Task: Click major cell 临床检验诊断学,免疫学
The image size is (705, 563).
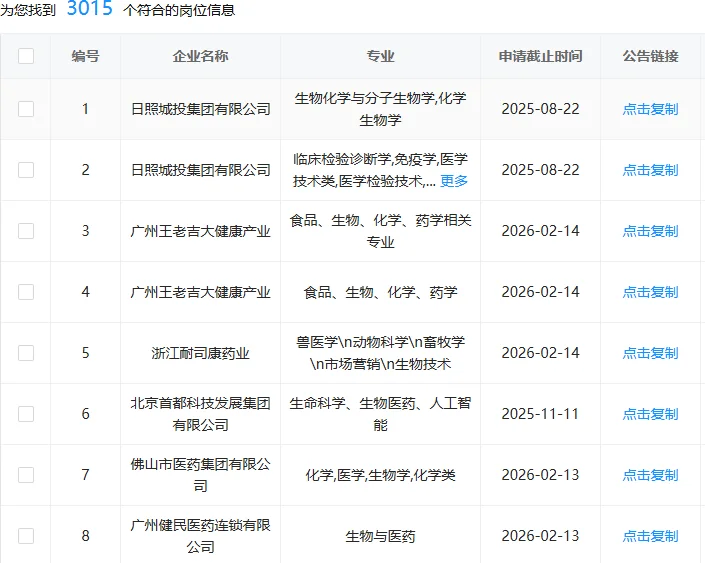Action: tap(380, 170)
